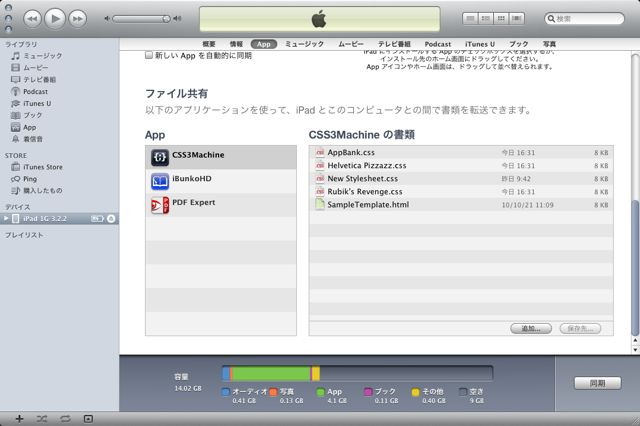Switch to grid view button
The image size is (640, 426).
click(501, 18)
